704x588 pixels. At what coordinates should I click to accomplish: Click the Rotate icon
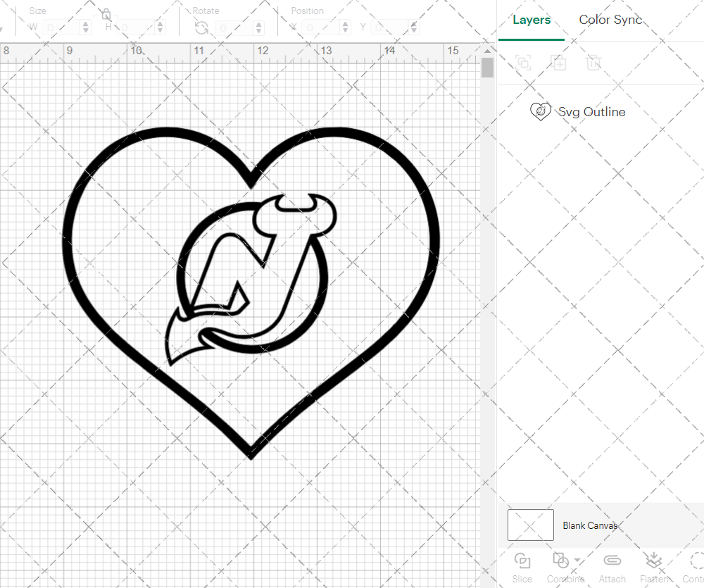pyautogui.click(x=201, y=28)
